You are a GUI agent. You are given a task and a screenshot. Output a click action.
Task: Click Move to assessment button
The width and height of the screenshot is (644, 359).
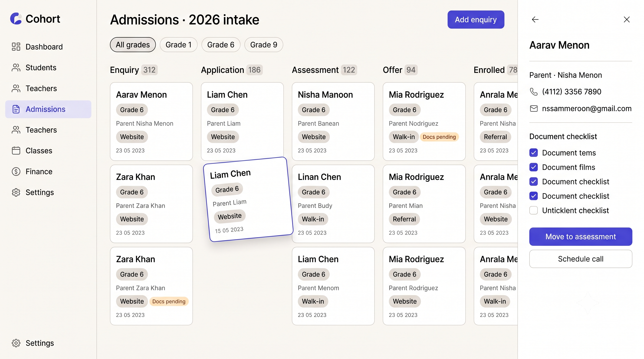[581, 237]
